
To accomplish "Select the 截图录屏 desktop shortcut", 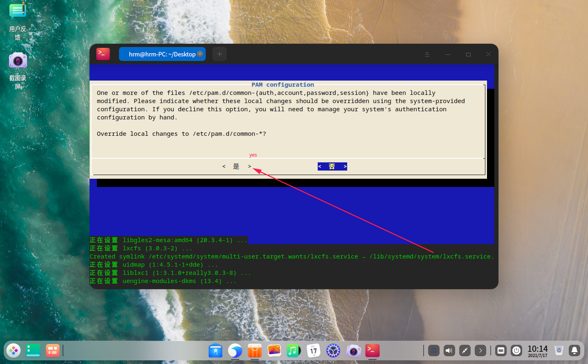I will click(x=18, y=71).
